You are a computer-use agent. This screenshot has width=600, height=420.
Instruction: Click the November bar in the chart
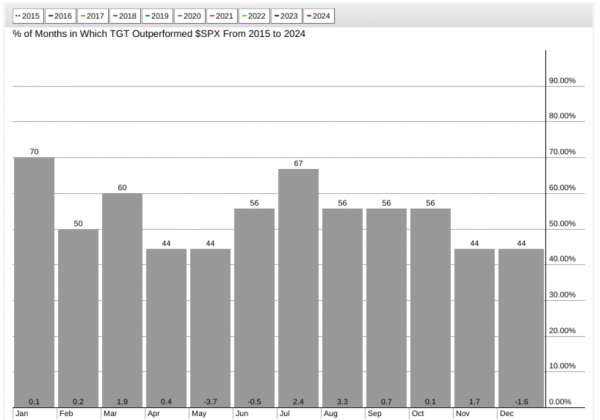(x=474, y=328)
